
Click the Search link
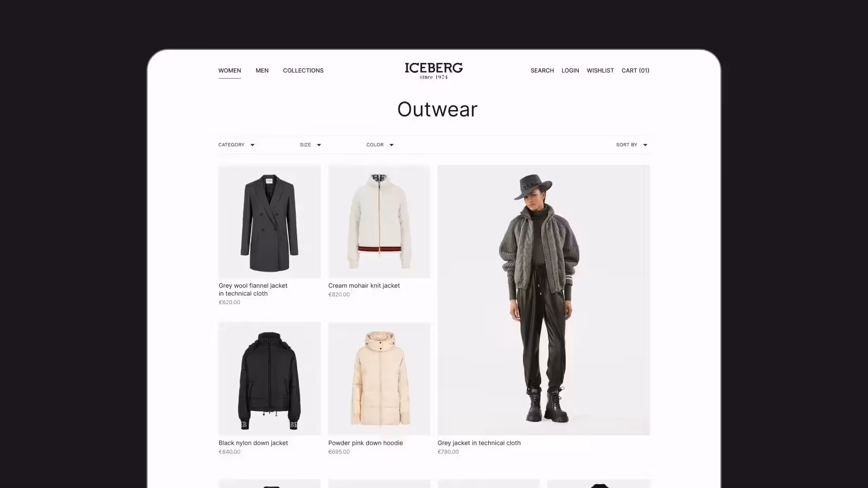(x=542, y=70)
